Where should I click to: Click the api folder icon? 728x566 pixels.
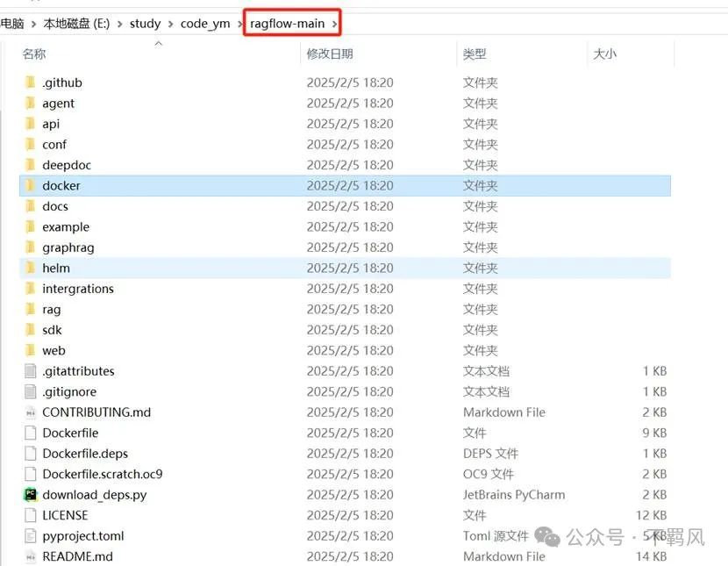tap(30, 124)
